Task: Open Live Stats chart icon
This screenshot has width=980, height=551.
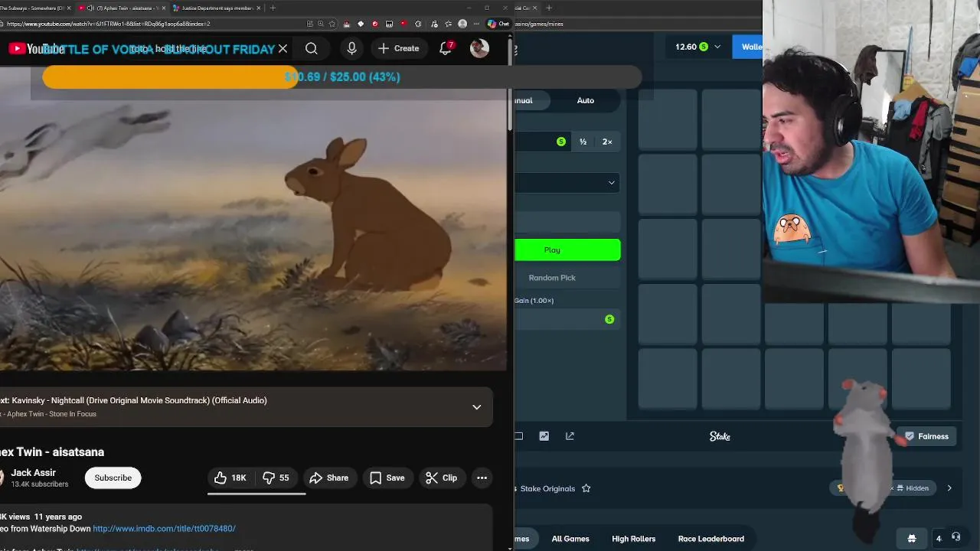Action: [544, 436]
